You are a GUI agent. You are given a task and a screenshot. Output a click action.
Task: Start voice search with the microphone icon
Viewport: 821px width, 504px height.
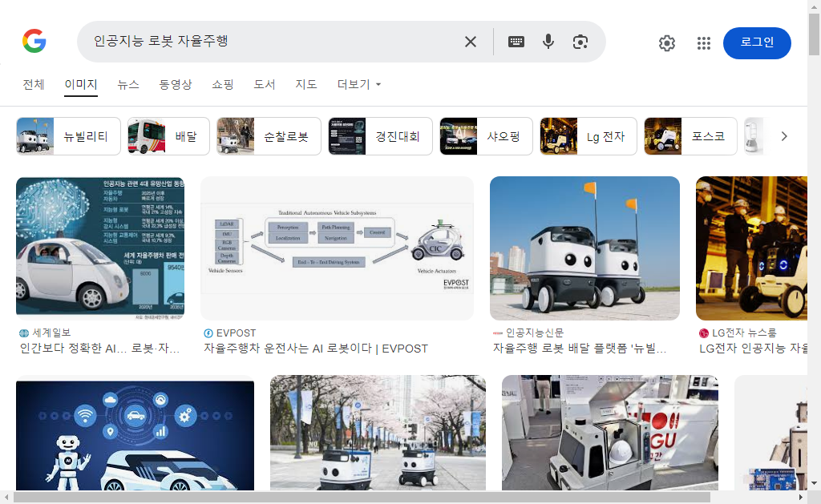pos(548,42)
